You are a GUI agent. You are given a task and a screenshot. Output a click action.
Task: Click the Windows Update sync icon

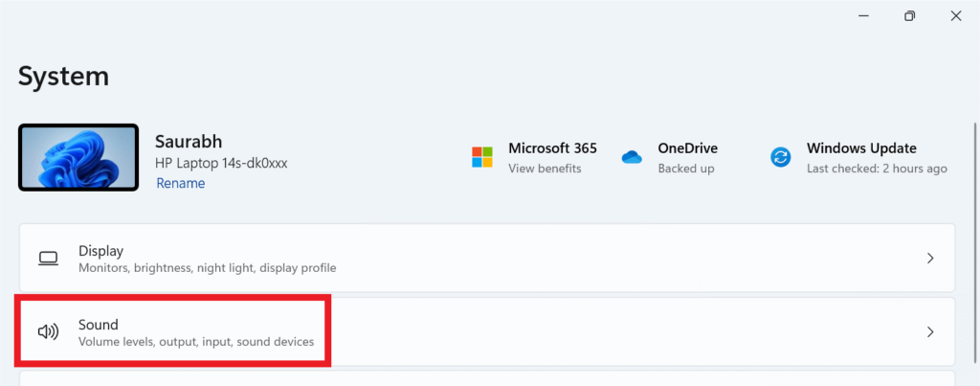click(x=781, y=157)
